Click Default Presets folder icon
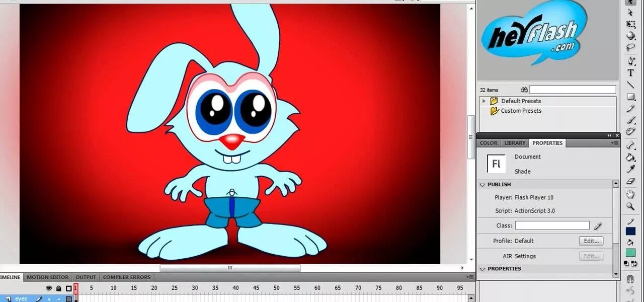This screenshot has height=302, width=644. [494, 101]
